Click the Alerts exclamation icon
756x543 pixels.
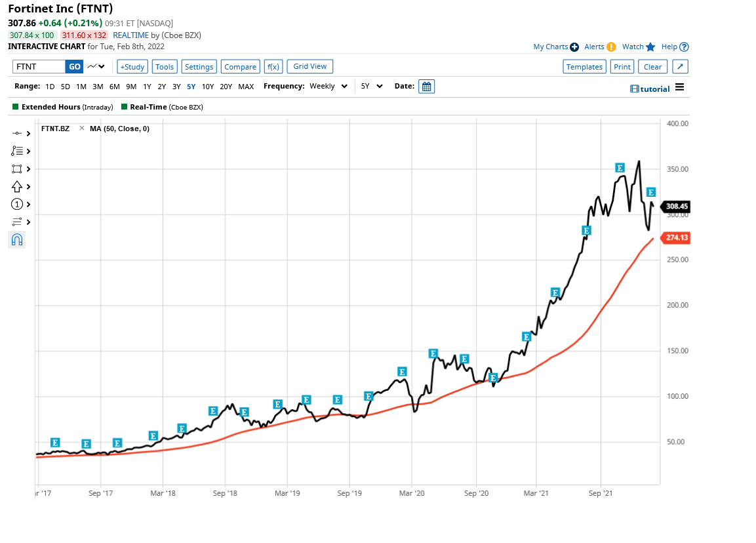pyautogui.click(x=611, y=47)
